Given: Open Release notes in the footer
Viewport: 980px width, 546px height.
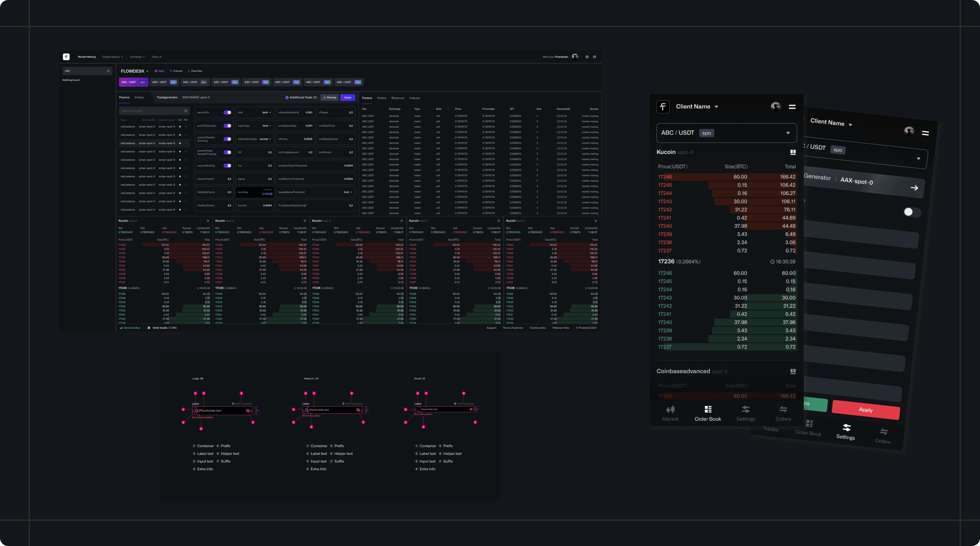Looking at the screenshot, I should point(561,328).
